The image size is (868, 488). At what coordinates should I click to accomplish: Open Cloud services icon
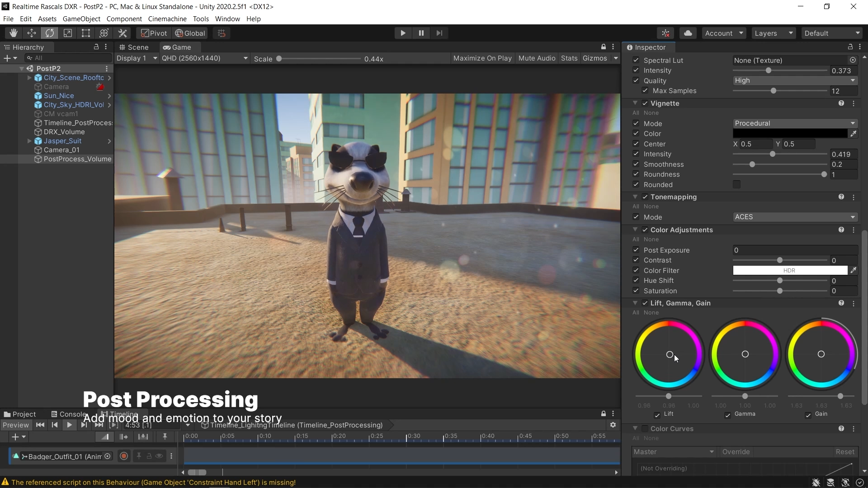click(688, 33)
